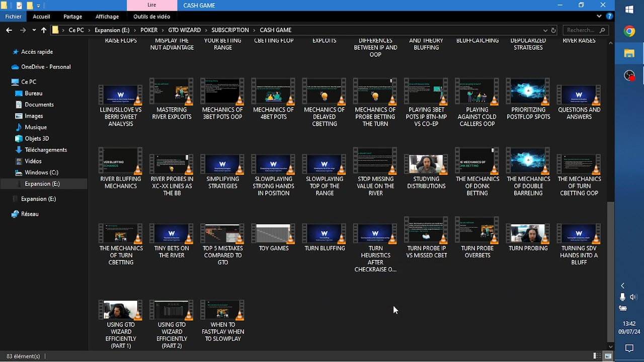
Task: Click the up-one-level arrow button
Action: tap(44, 30)
